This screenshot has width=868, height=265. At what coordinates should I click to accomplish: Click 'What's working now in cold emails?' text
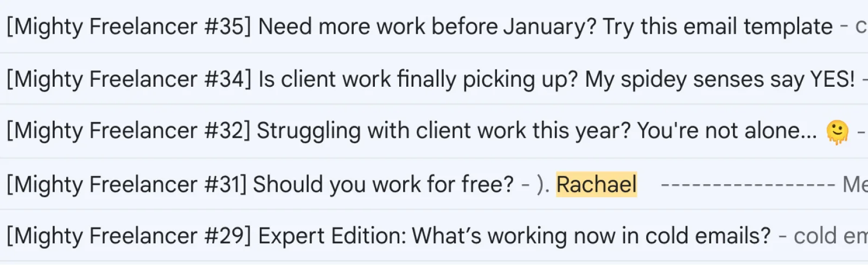pos(591,236)
